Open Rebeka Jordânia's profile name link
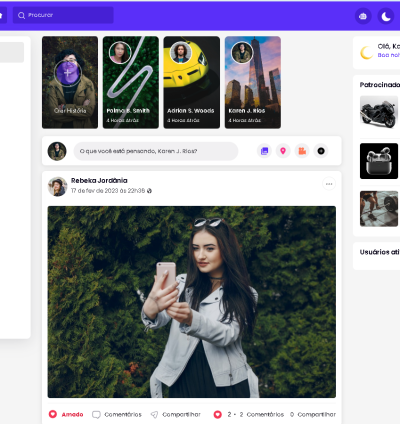Image resolution: width=400 pixels, height=424 pixels. [99, 180]
